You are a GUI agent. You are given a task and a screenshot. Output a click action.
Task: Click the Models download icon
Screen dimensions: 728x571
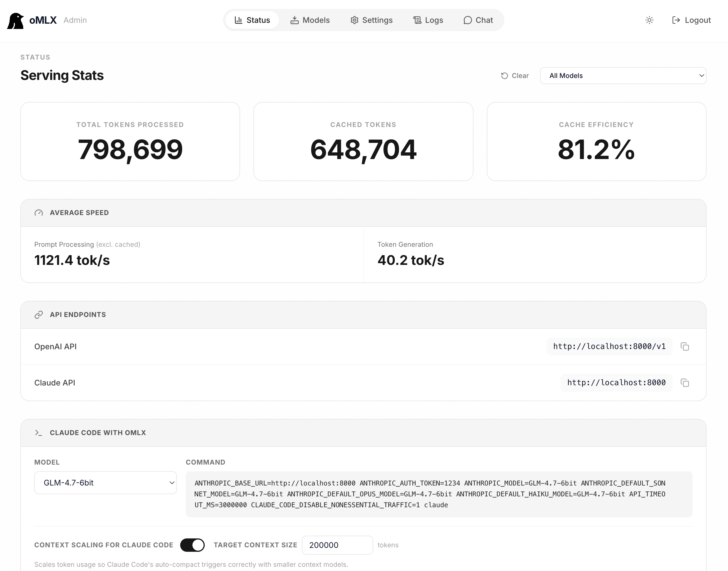pos(294,20)
